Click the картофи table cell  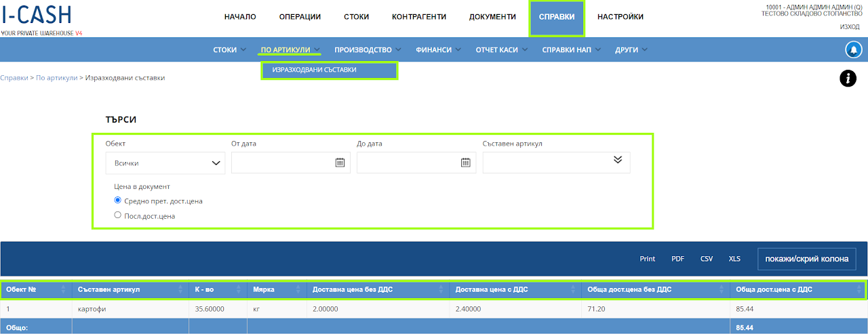(x=130, y=309)
